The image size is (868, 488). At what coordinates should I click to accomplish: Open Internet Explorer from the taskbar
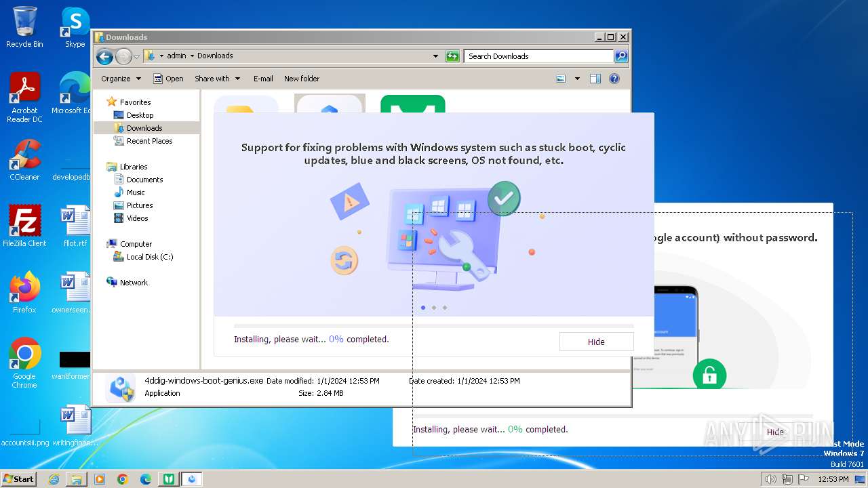coord(54,479)
